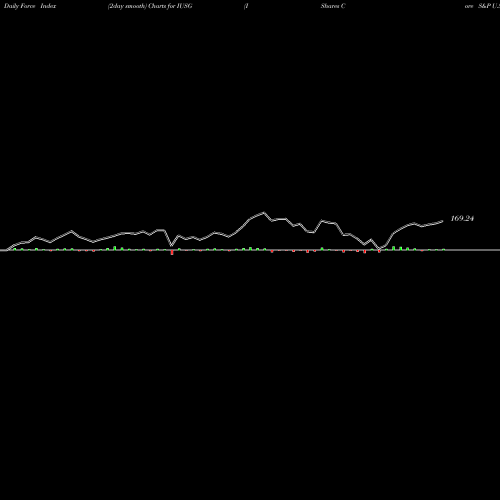Click the tallest green bar near the line's end
This screenshot has height=500, width=500.
tap(394, 248)
